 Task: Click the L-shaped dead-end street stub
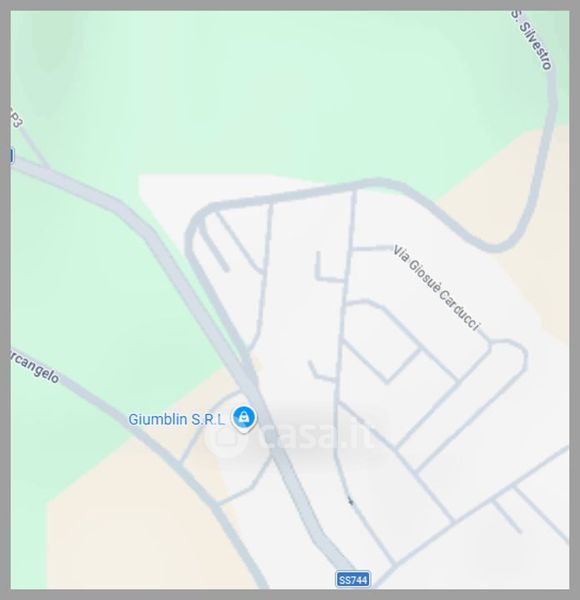(x=327, y=268)
